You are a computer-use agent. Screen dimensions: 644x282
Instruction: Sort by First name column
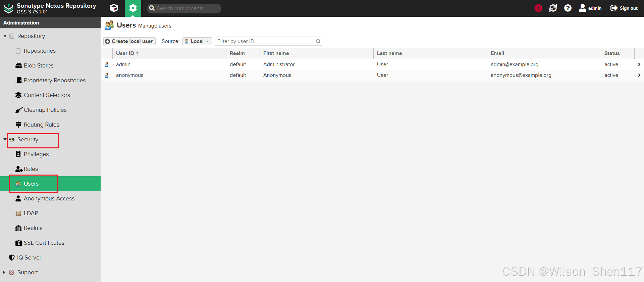316,53
